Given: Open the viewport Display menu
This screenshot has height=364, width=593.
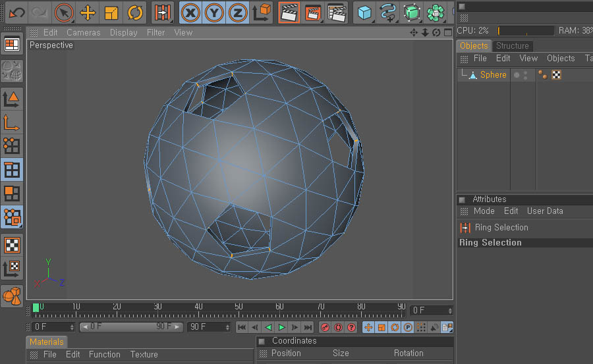Looking at the screenshot, I should (124, 32).
